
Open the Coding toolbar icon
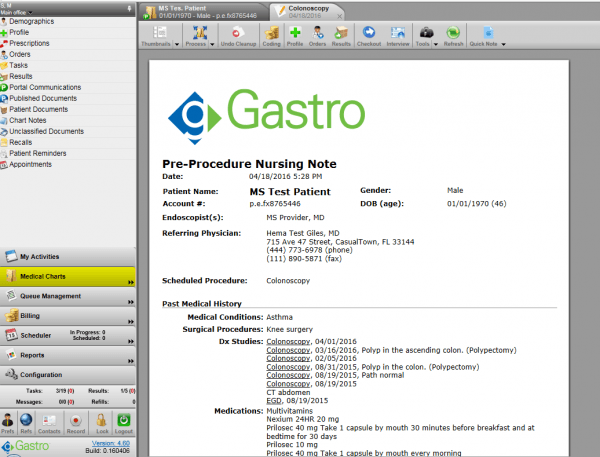click(272, 36)
